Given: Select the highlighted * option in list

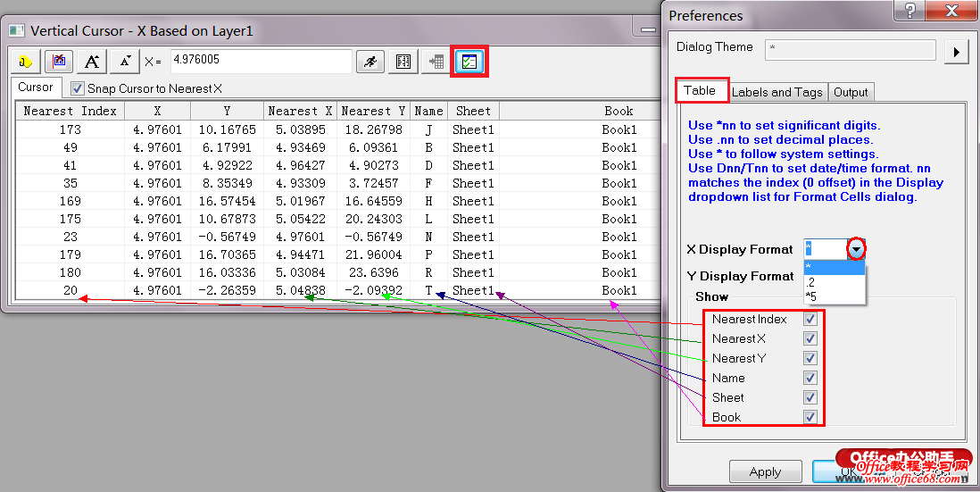Looking at the screenshot, I should [x=835, y=268].
